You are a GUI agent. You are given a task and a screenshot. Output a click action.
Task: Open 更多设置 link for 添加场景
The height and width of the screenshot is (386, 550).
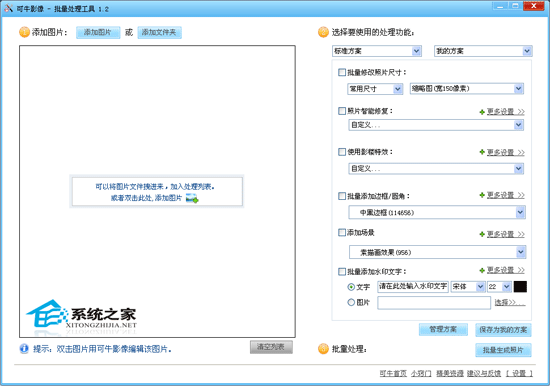505,234
